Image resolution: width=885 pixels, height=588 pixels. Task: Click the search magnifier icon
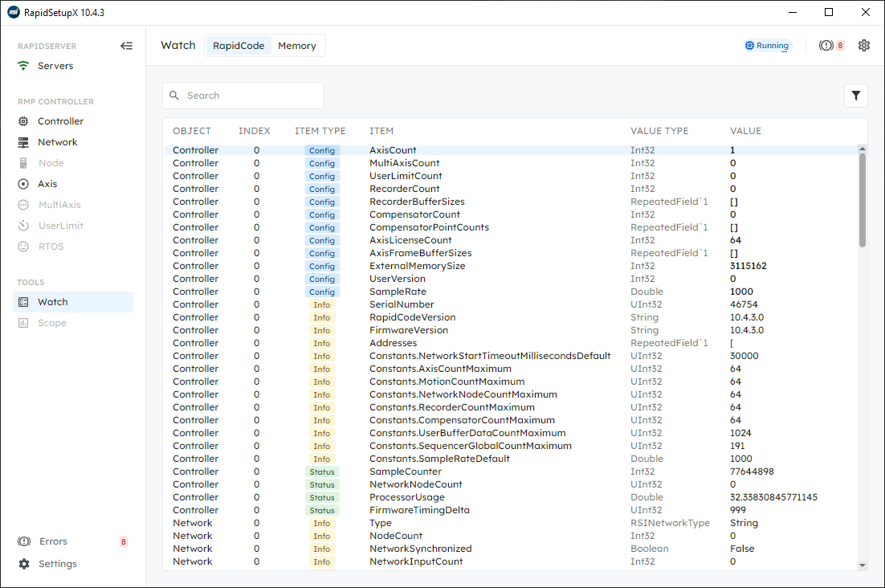tap(174, 96)
